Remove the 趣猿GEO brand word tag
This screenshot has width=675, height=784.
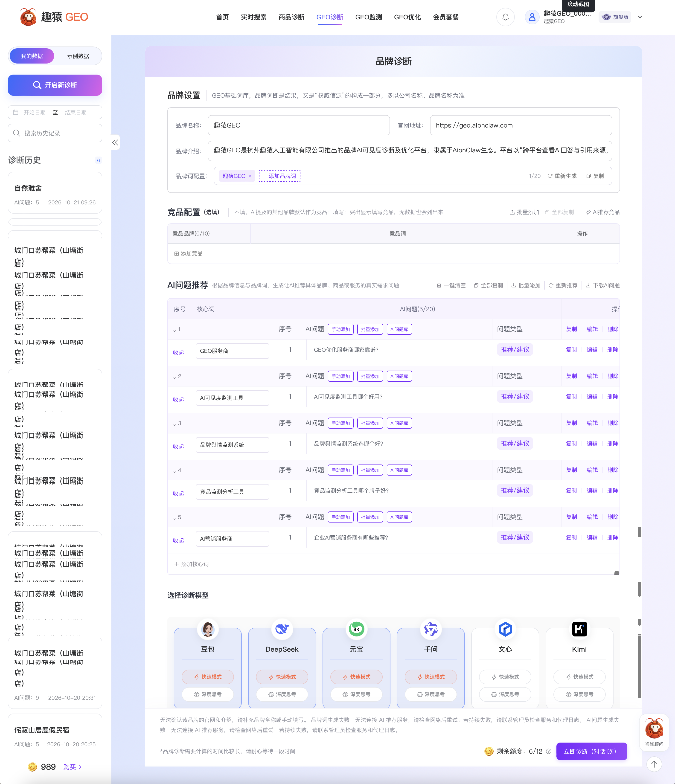tap(250, 176)
